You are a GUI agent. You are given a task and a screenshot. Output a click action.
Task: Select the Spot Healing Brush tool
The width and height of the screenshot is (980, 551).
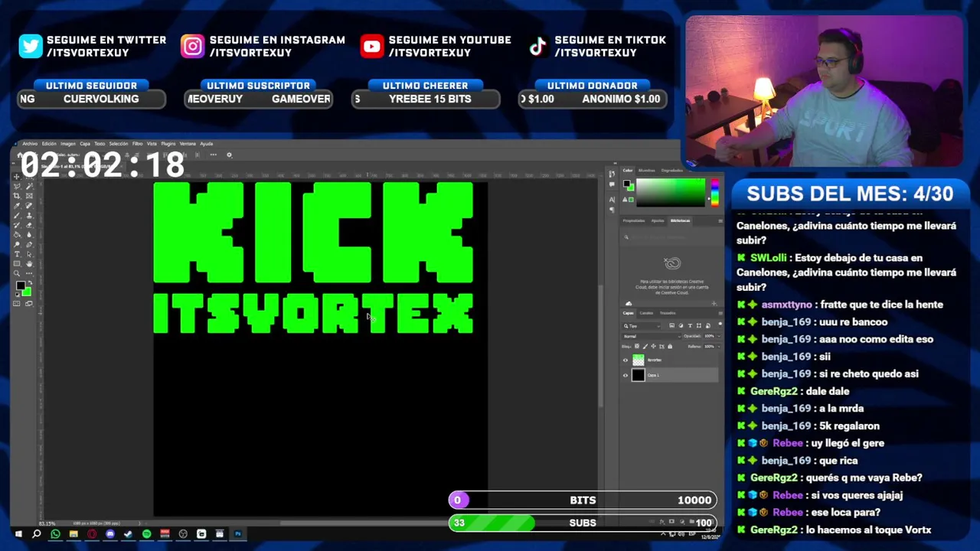click(x=29, y=205)
